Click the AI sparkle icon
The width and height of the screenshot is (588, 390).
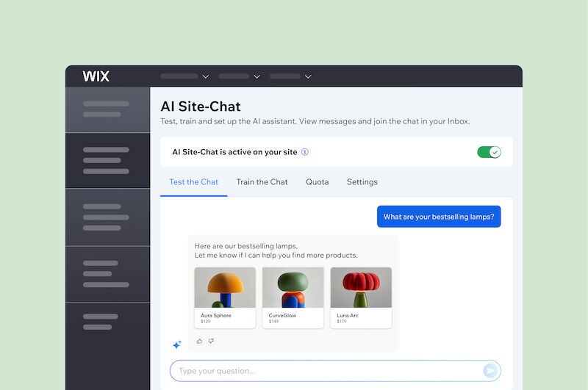176,344
